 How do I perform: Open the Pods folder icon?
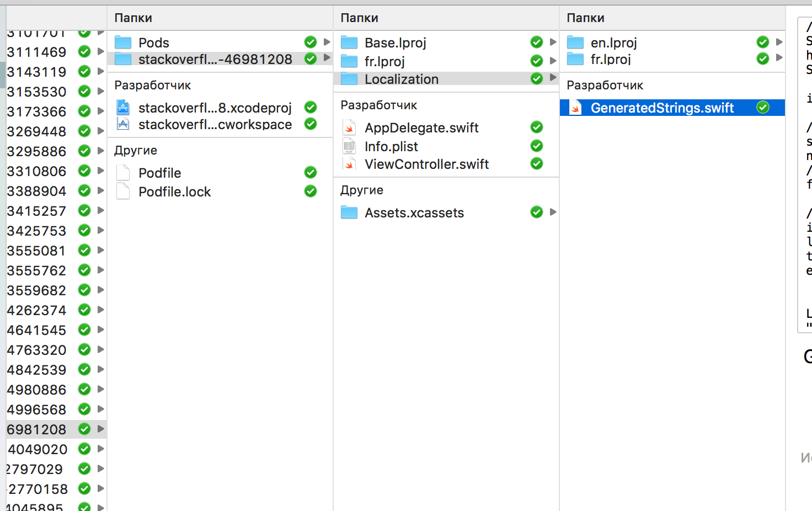click(x=122, y=42)
